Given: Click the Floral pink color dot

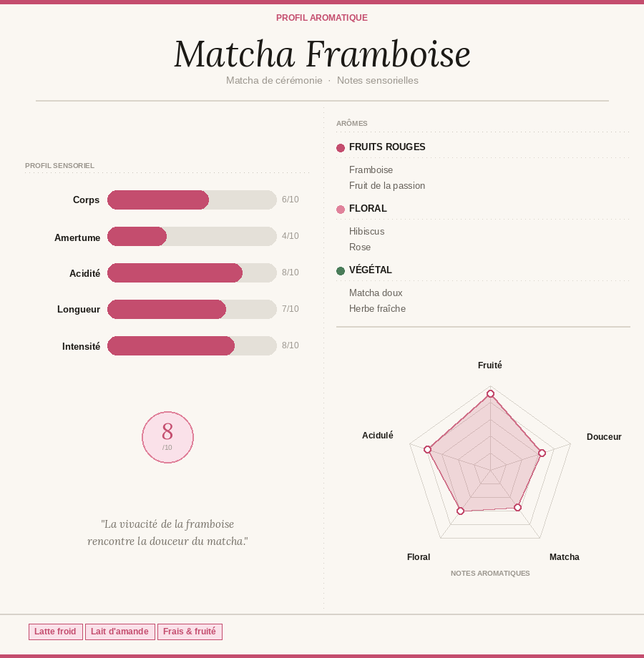Looking at the screenshot, I should click(341, 210).
